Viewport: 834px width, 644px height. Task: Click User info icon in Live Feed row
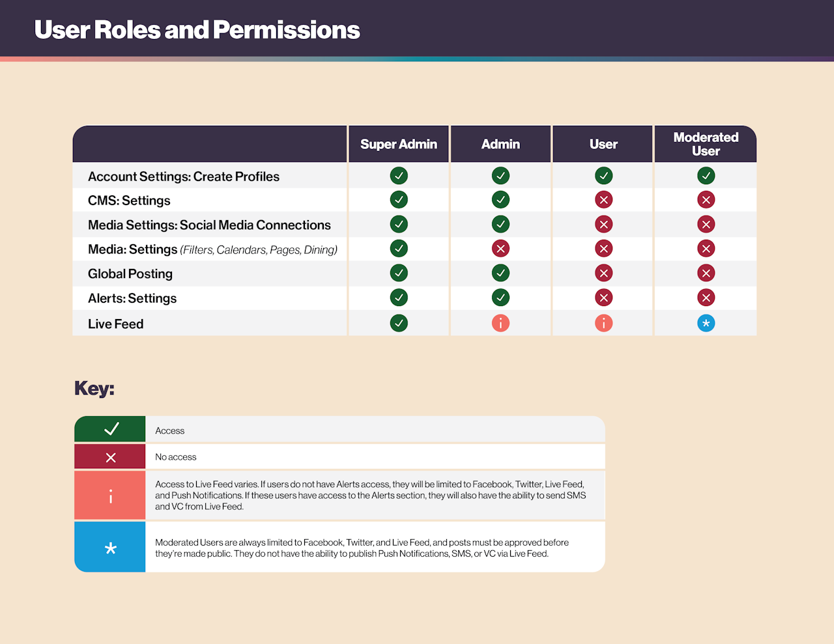point(603,323)
